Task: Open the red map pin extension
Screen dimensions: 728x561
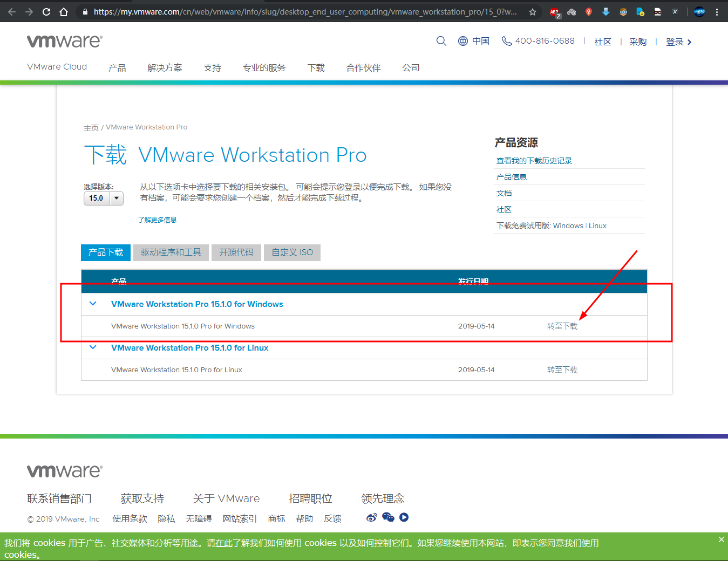Action: pos(589,11)
